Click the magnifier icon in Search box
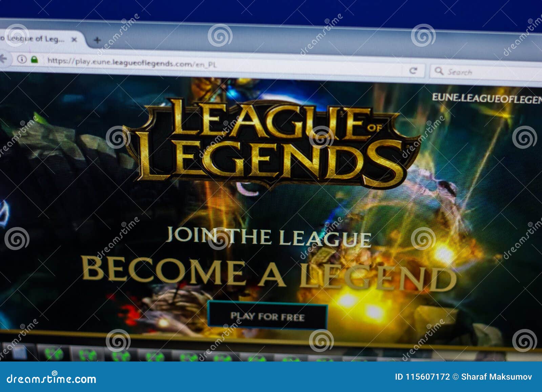 439,71
